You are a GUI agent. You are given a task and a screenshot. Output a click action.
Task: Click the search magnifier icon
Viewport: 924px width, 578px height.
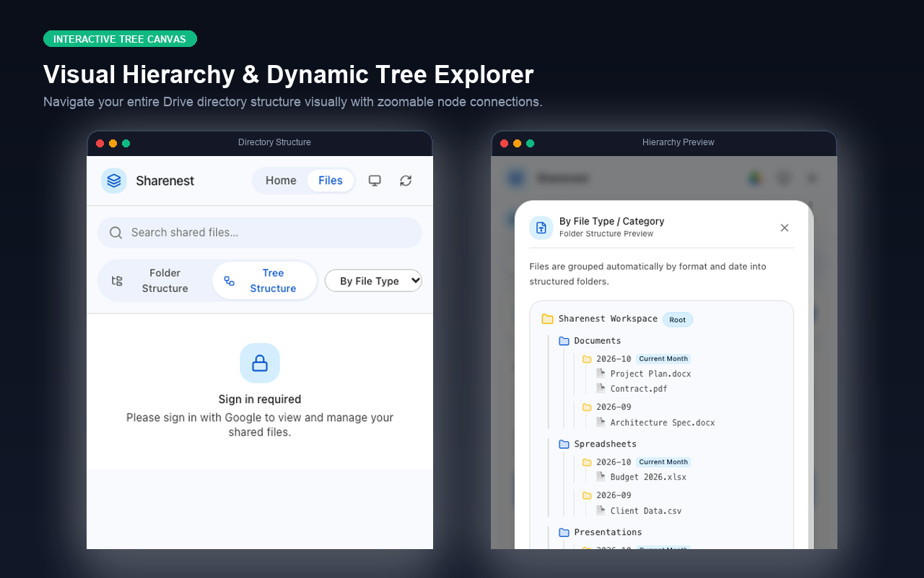(x=115, y=233)
